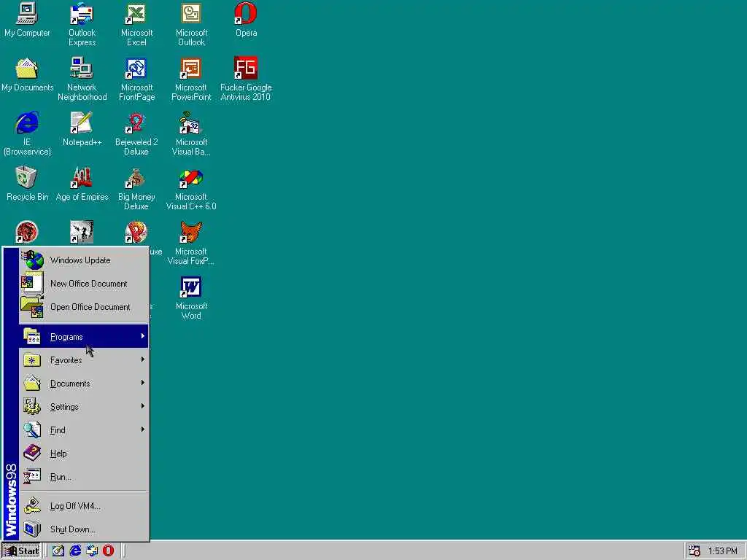Launch Outlook Express from the desktop
Image resolution: width=747 pixels, height=560 pixels.
pyautogui.click(x=82, y=24)
